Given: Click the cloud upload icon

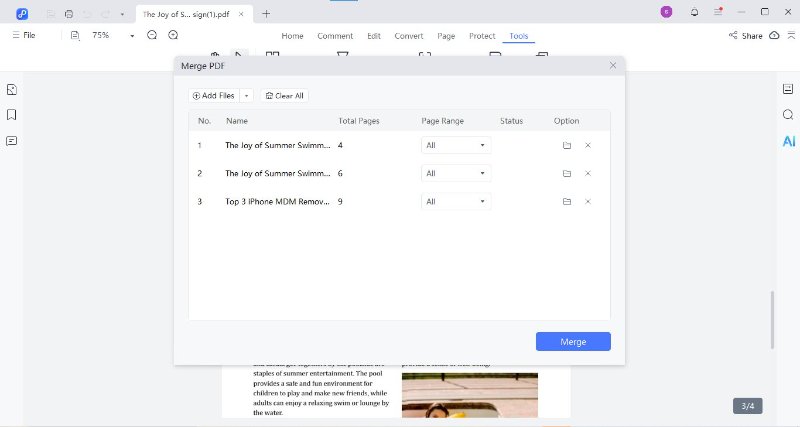Looking at the screenshot, I should coord(774,35).
